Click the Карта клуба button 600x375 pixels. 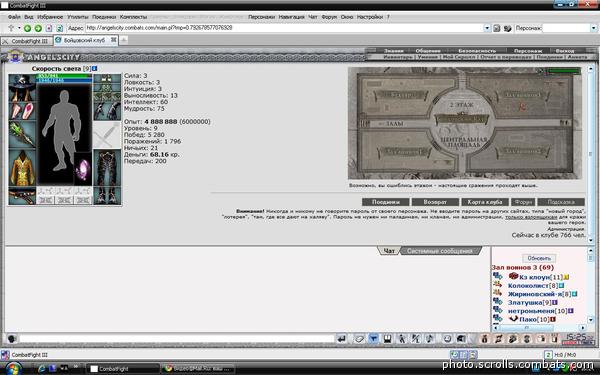click(x=485, y=202)
